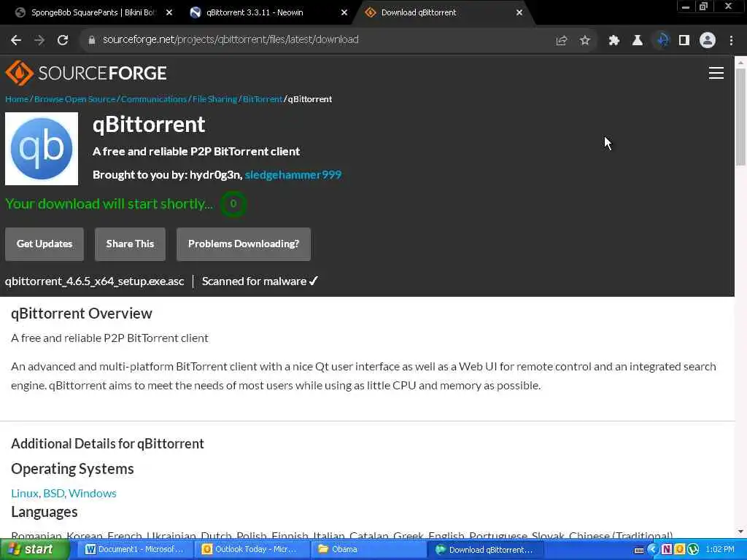Open sledgehammer999 profile link
Image resolution: width=747 pixels, height=560 pixels.
(x=293, y=175)
